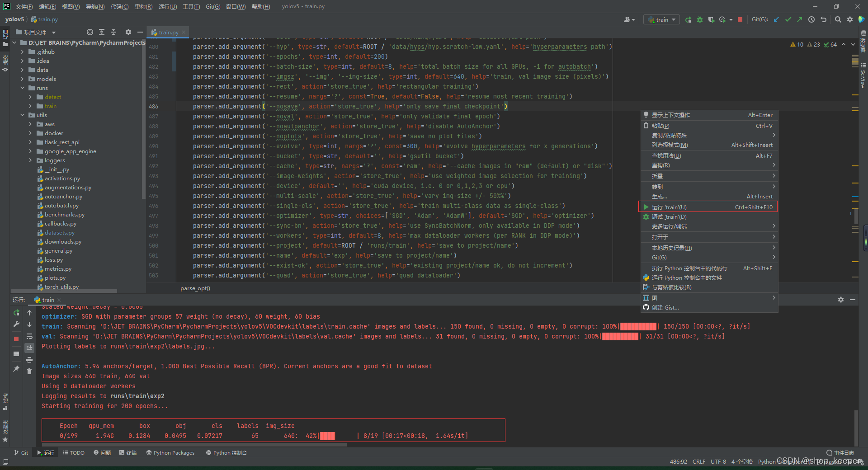
Task: Rerun train in Run panel sidebar
Action: pos(16,313)
